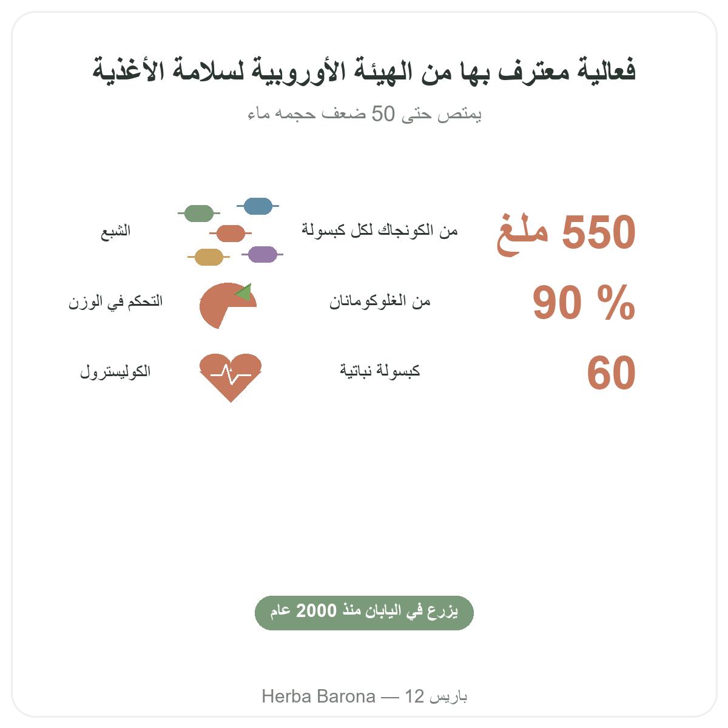Click the label من الكونجاك لكل كبسولة

point(380,231)
